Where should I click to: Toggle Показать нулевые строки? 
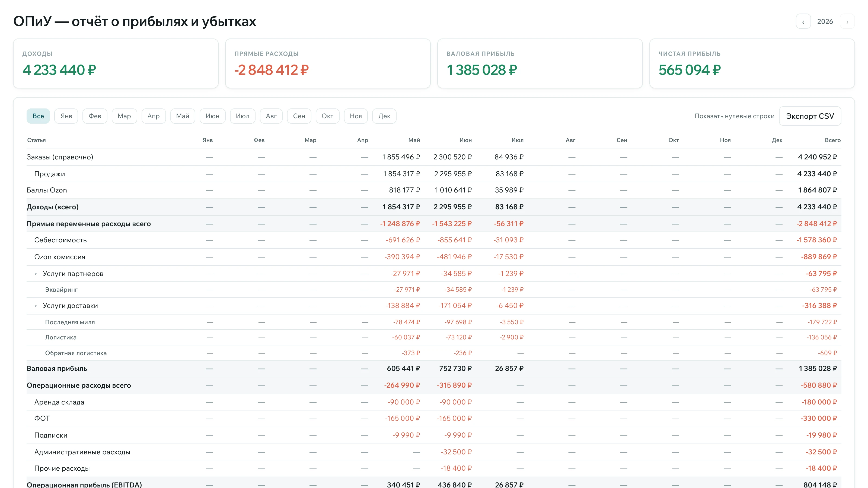[x=734, y=116]
